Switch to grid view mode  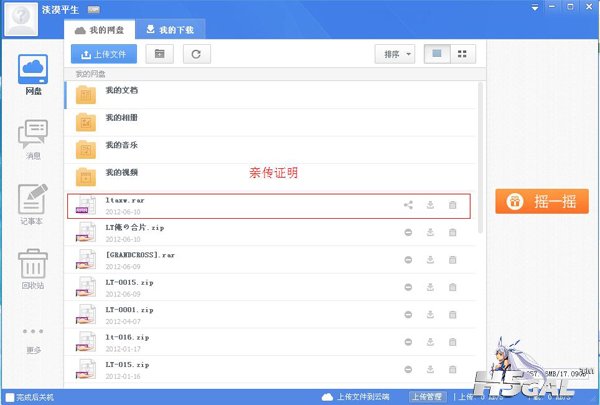point(462,54)
